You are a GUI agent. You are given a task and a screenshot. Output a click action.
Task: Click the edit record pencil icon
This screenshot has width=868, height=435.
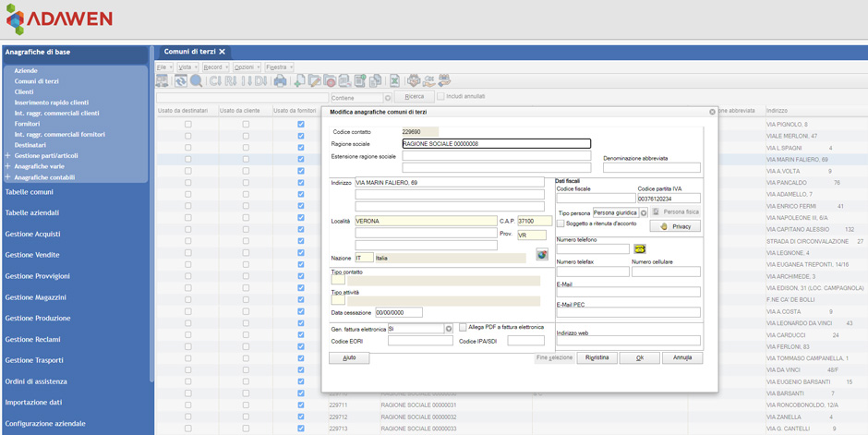(314, 81)
